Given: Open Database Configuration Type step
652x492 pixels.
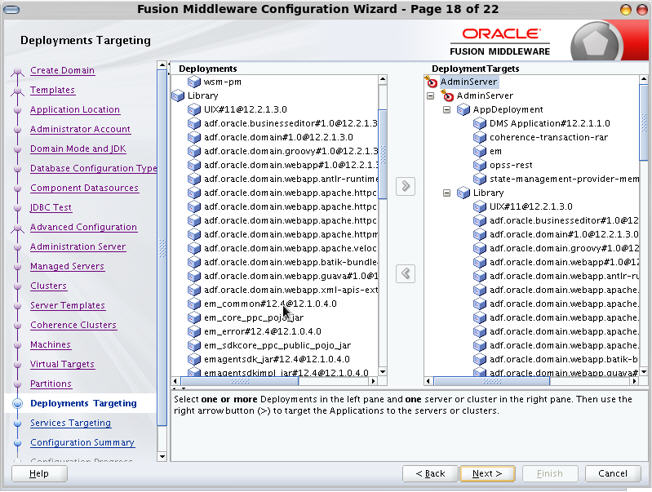Looking at the screenshot, I should [94, 168].
